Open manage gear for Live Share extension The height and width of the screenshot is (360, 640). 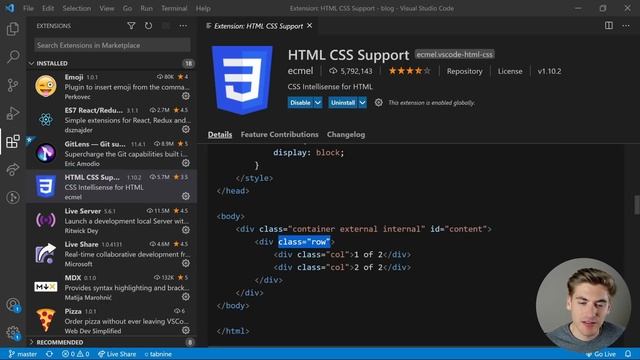(186, 263)
